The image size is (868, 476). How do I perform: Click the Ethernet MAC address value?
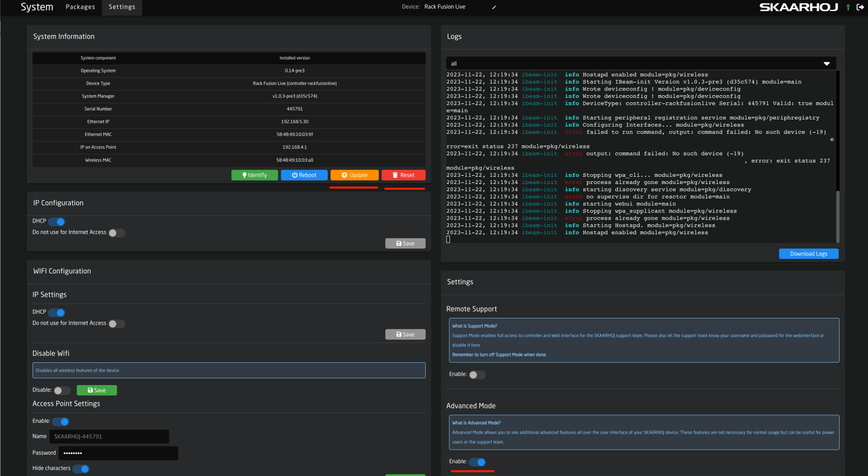tap(295, 134)
